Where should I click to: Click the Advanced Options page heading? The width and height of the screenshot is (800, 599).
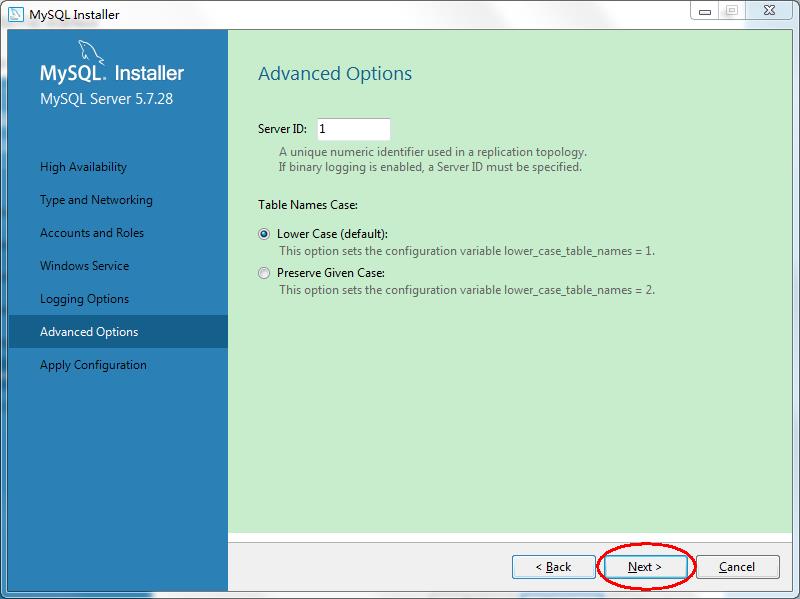tap(335, 73)
